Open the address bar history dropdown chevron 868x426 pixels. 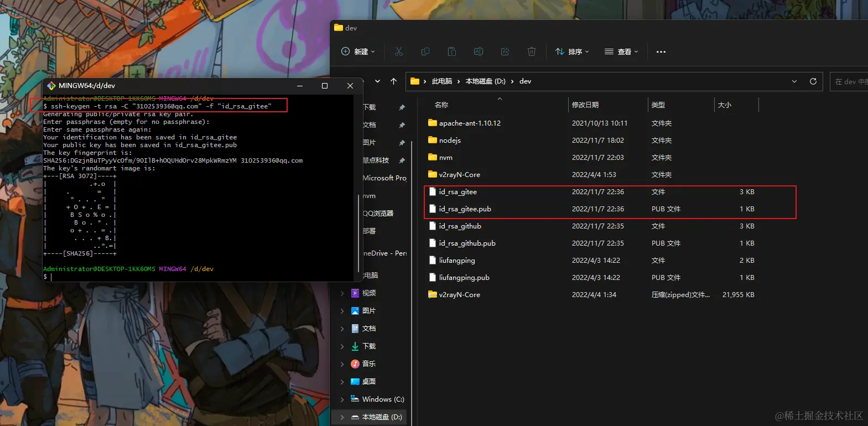pyautogui.click(x=794, y=81)
